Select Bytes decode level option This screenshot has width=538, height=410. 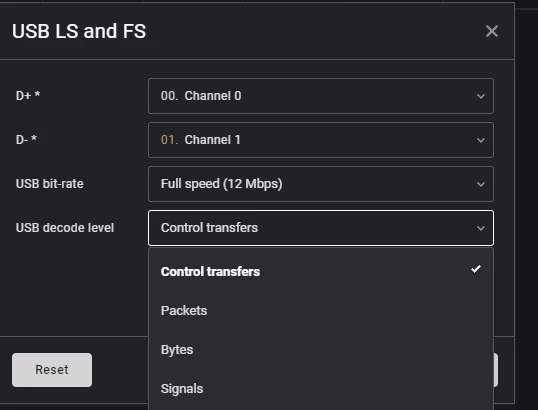click(321, 350)
